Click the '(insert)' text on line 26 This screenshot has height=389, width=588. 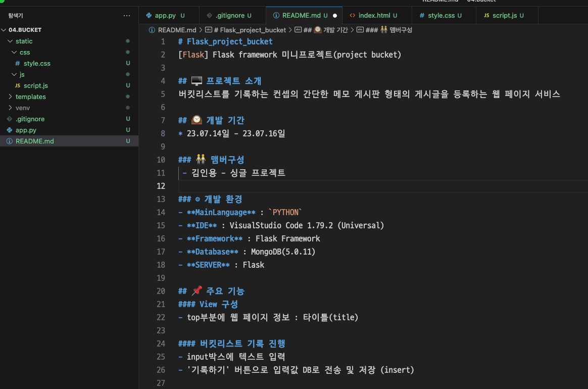397,370
